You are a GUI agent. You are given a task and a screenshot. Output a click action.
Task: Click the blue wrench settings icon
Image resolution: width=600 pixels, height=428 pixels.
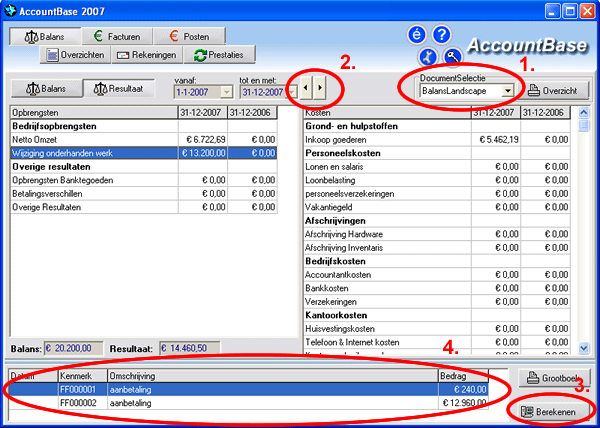[x=452, y=57]
